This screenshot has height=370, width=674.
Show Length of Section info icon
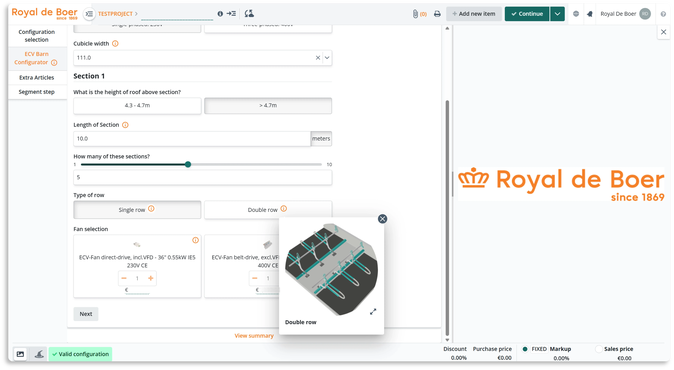pos(125,125)
